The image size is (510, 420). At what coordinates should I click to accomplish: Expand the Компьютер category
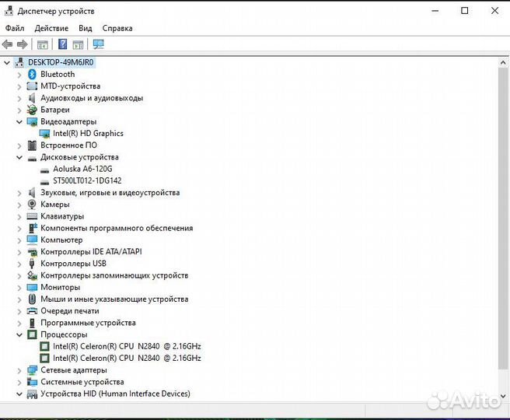click(19, 240)
